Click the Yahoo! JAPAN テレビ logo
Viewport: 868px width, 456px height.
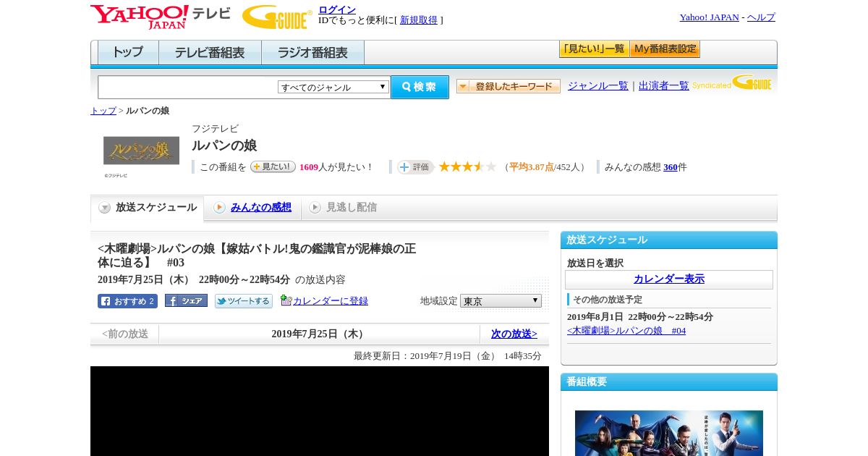click(161, 17)
